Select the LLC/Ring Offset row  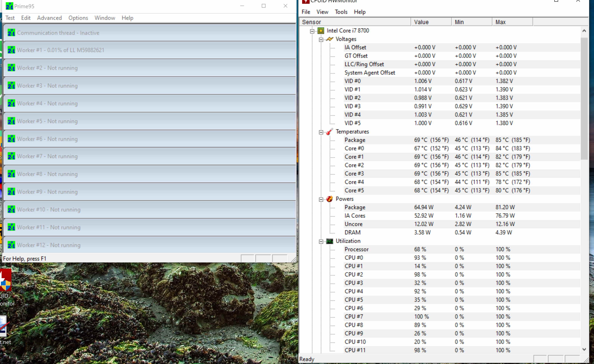coord(462,64)
